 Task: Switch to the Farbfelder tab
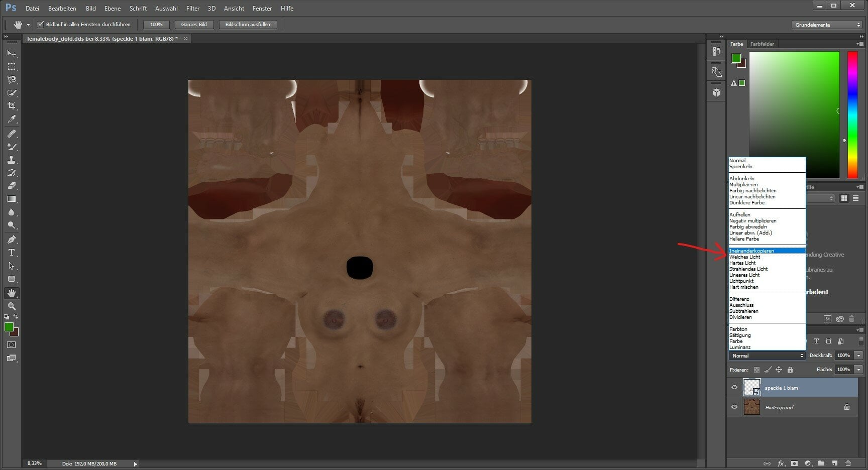(x=762, y=44)
